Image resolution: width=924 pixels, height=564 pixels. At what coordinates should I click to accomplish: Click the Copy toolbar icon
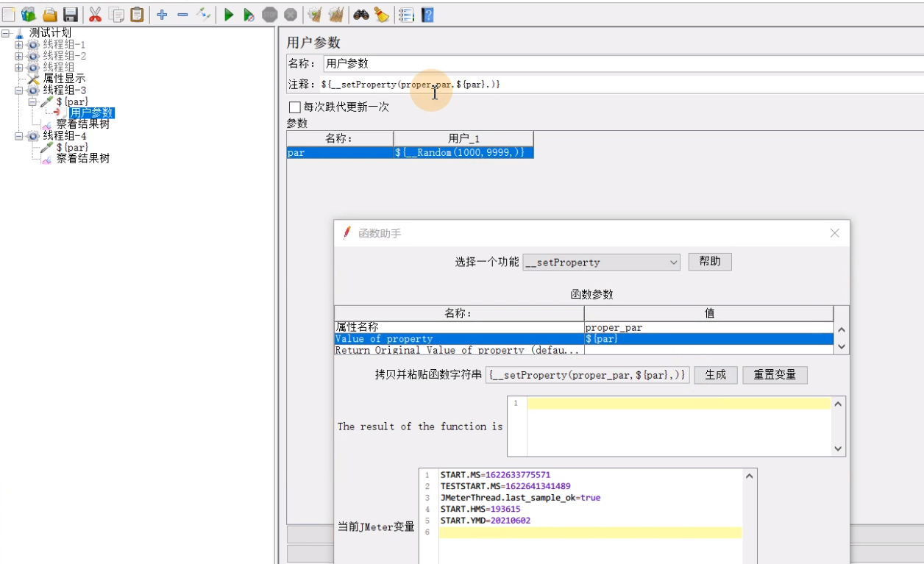click(x=115, y=14)
